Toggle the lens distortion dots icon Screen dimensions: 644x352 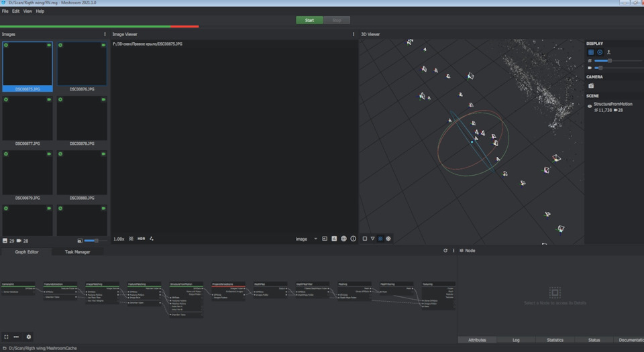[x=152, y=239]
